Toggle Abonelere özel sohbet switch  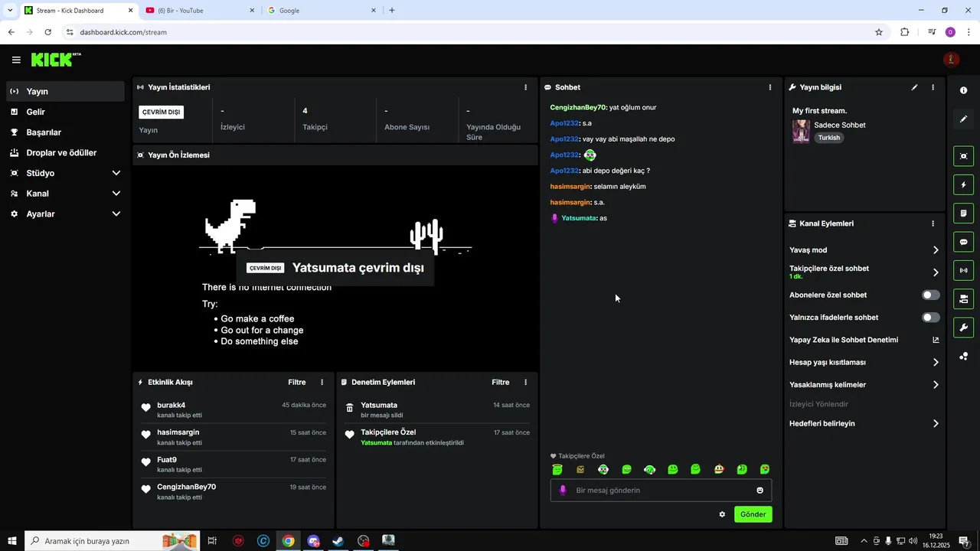pos(931,295)
